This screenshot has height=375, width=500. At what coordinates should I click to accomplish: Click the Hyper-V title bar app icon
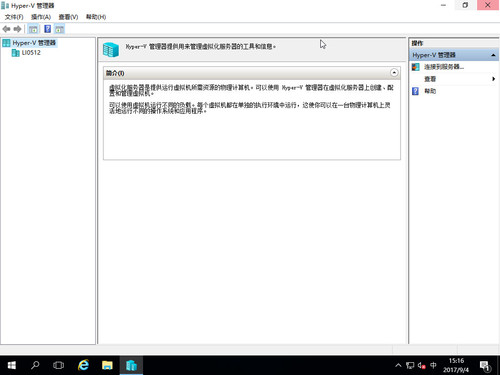pos(5,6)
